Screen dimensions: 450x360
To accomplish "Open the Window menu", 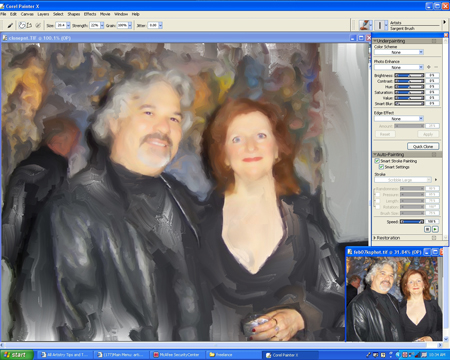I will point(121,14).
